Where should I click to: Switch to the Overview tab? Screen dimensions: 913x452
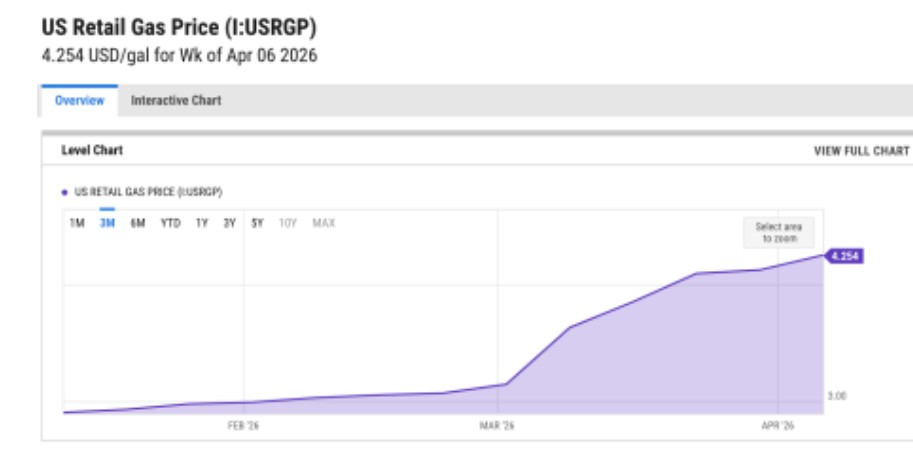(x=79, y=101)
